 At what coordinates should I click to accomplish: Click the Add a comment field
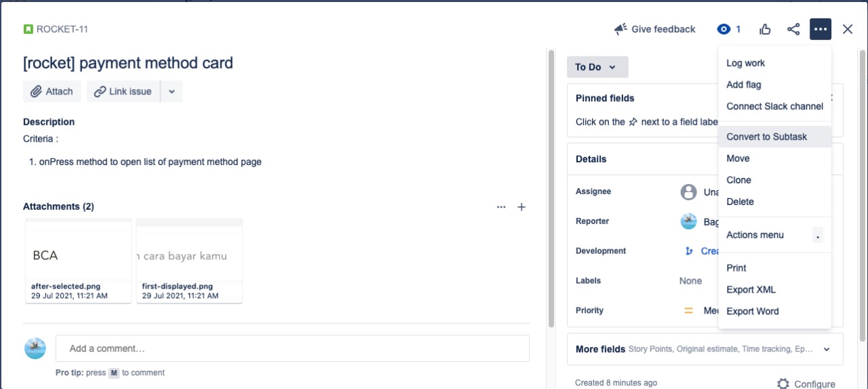(x=292, y=348)
